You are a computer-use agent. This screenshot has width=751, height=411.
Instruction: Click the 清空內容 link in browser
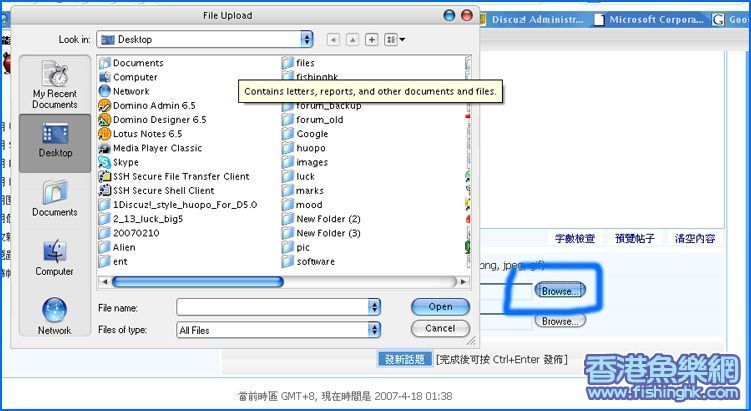tap(695, 238)
